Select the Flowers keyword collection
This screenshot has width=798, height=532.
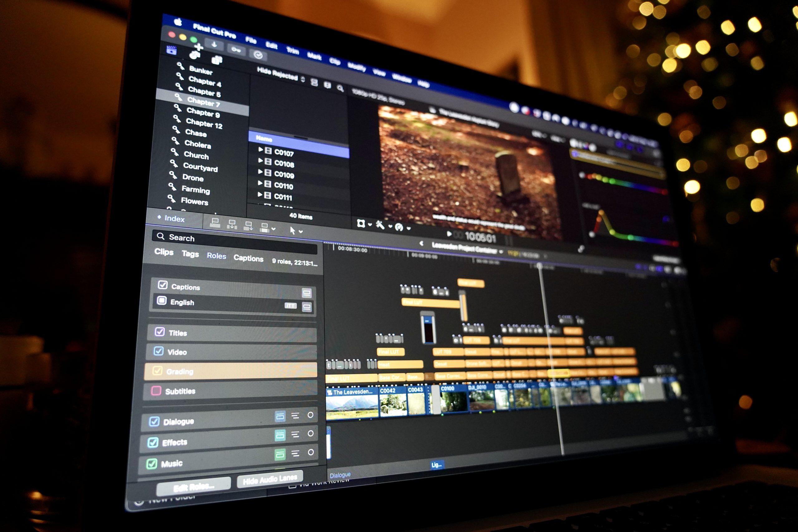(195, 201)
